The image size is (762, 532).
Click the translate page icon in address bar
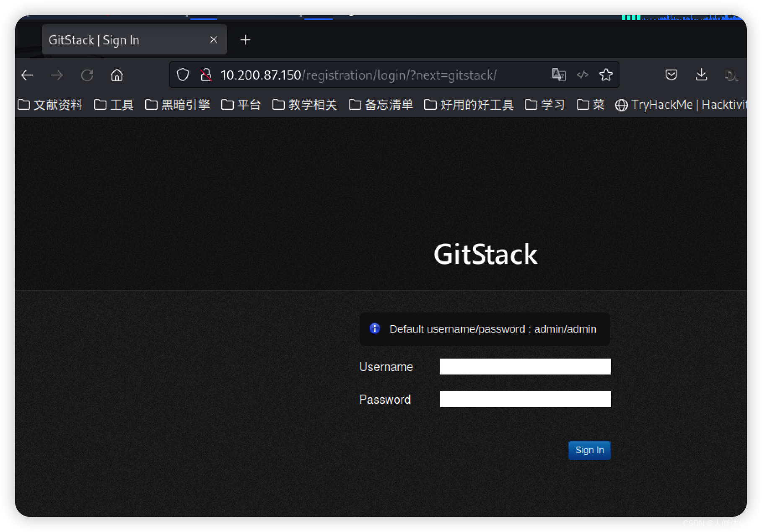tap(559, 75)
